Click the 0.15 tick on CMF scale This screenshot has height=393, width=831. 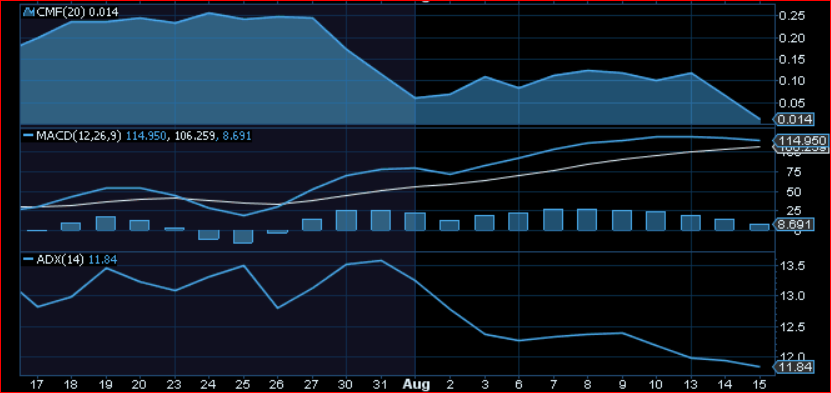click(x=792, y=59)
